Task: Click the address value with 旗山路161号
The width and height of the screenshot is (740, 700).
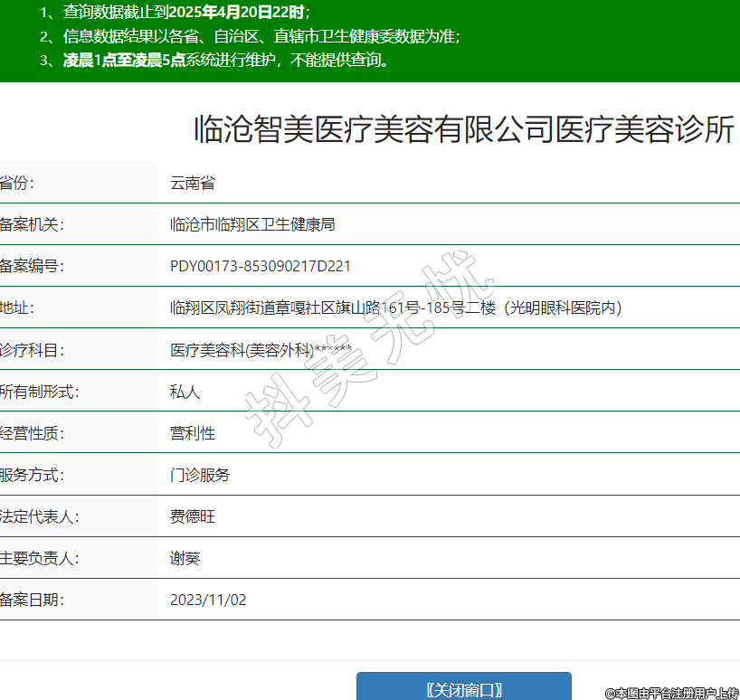Action: coord(395,307)
